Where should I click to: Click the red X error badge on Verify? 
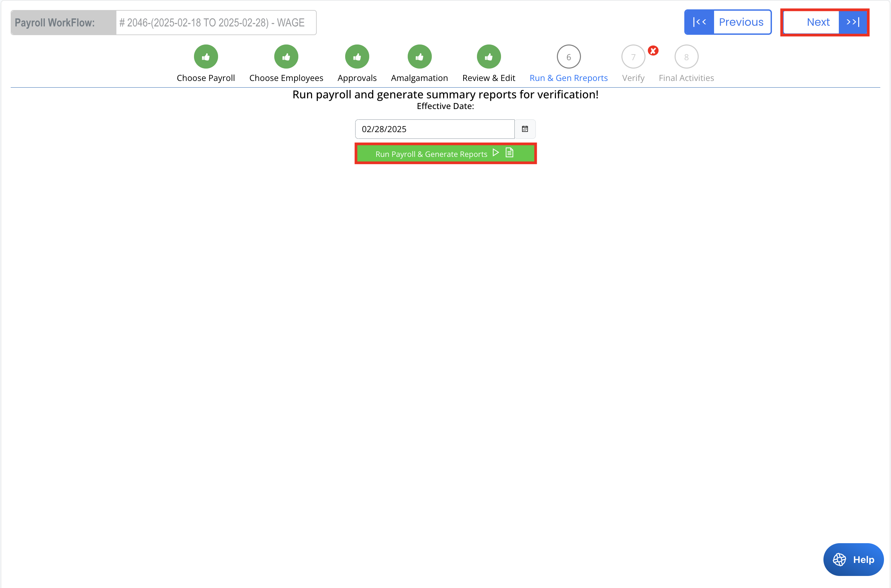tap(653, 51)
